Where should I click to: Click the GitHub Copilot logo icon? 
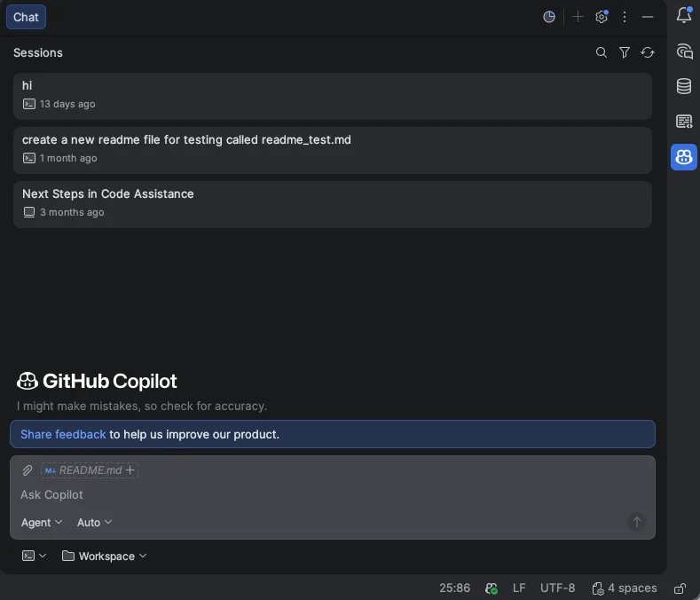coord(28,381)
